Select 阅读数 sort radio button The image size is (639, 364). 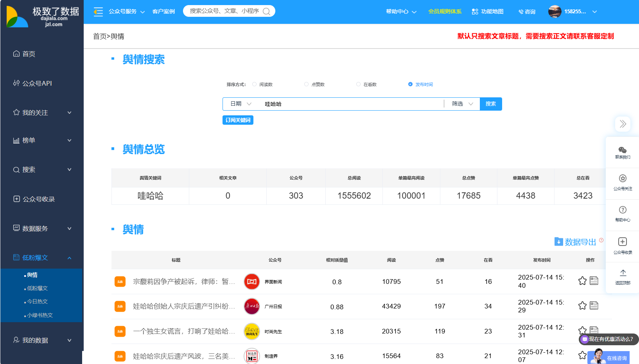(255, 84)
